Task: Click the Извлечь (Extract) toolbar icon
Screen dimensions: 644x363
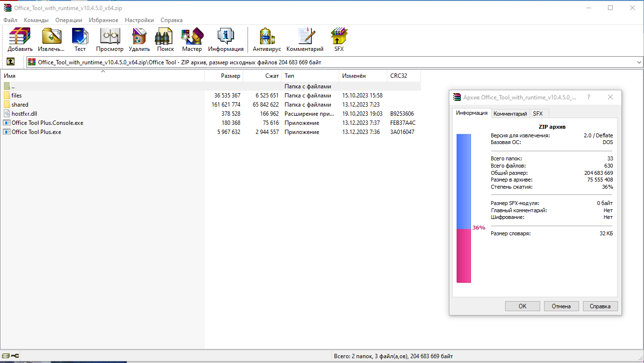Action: 51,40
